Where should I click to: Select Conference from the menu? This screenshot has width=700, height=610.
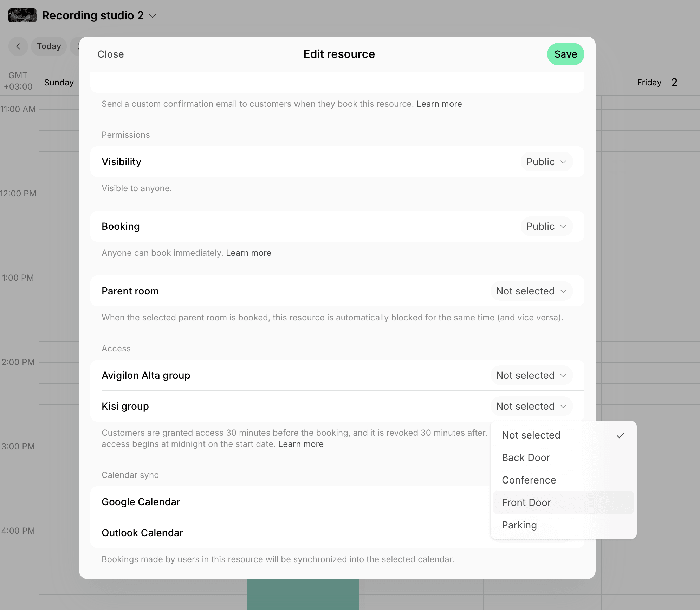[x=563, y=480]
